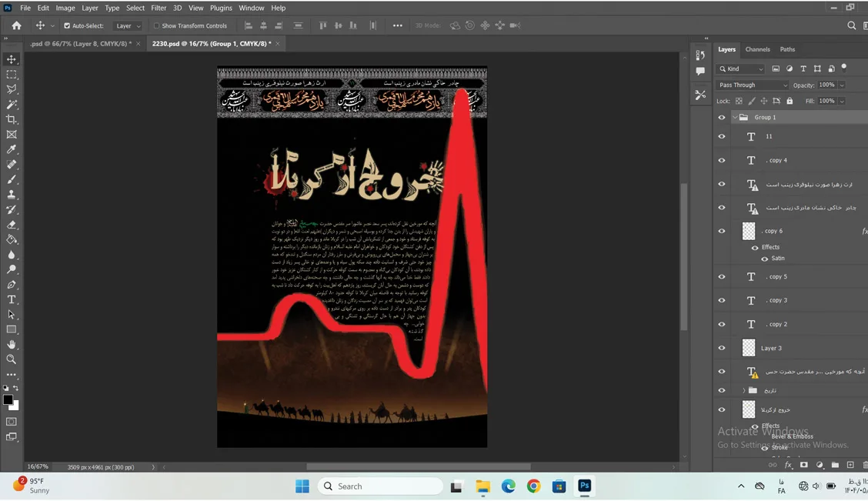Select the Rectangular Marquee tool
The image size is (868, 501).
11,74
